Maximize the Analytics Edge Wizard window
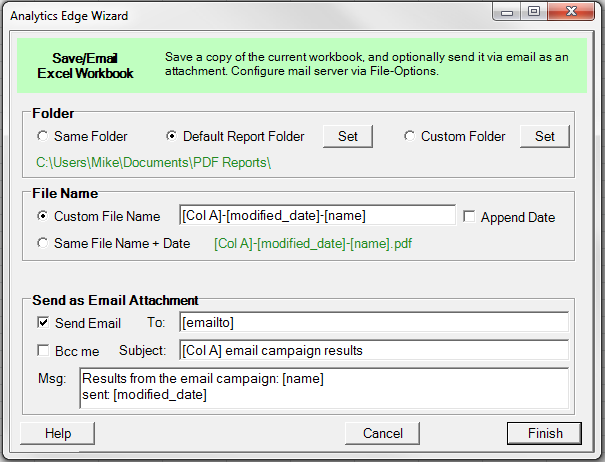 (x=534, y=13)
